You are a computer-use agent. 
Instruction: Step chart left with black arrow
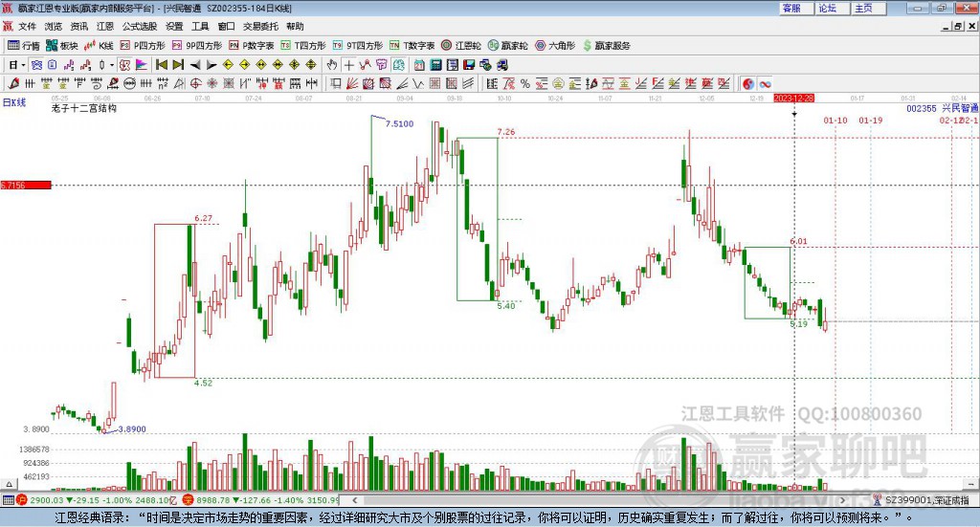pyautogui.click(x=195, y=65)
